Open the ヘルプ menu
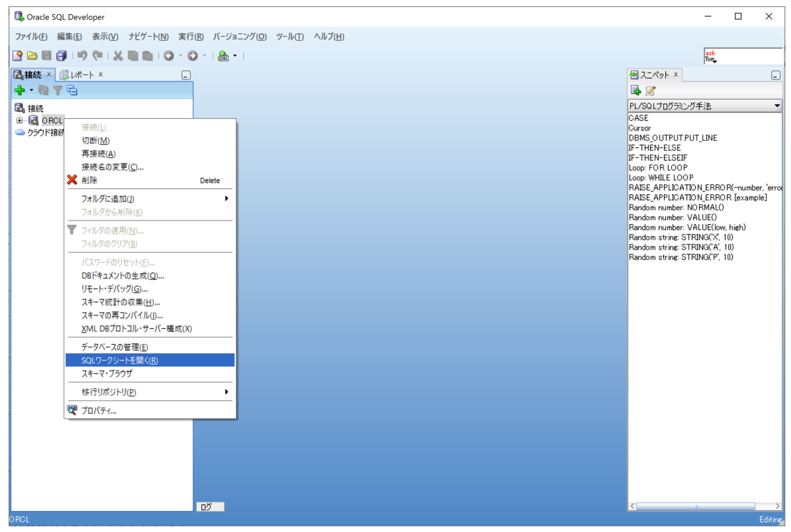The width and height of the screenshot is (791, 532). point(329,37)
